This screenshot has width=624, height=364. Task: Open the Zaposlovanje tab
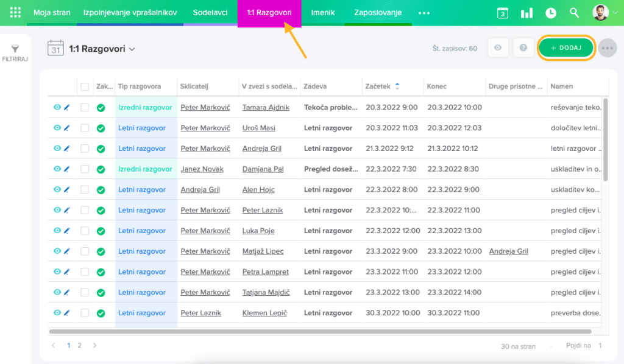click(x=378, y=13)
